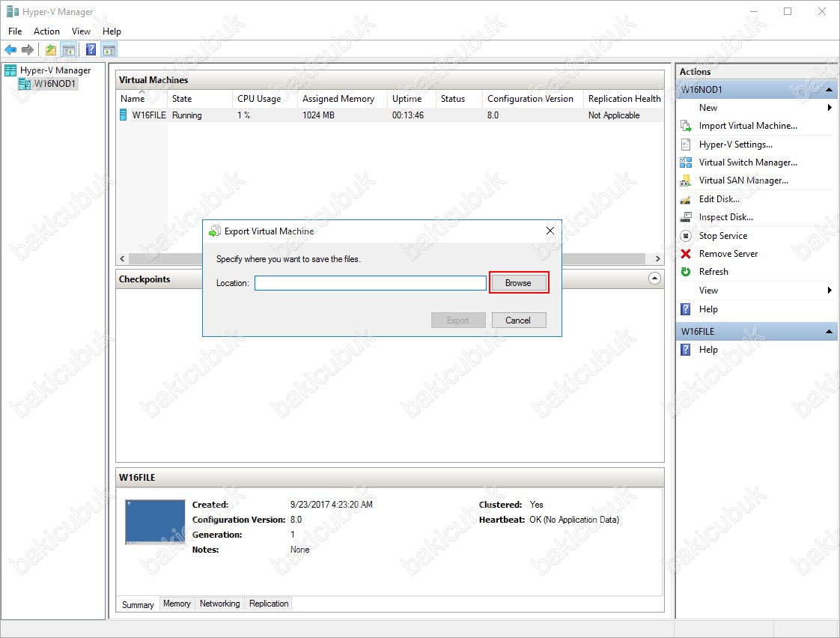Click the Hyper-V Settings icon

pyautogui.click(x=686, y=144)
